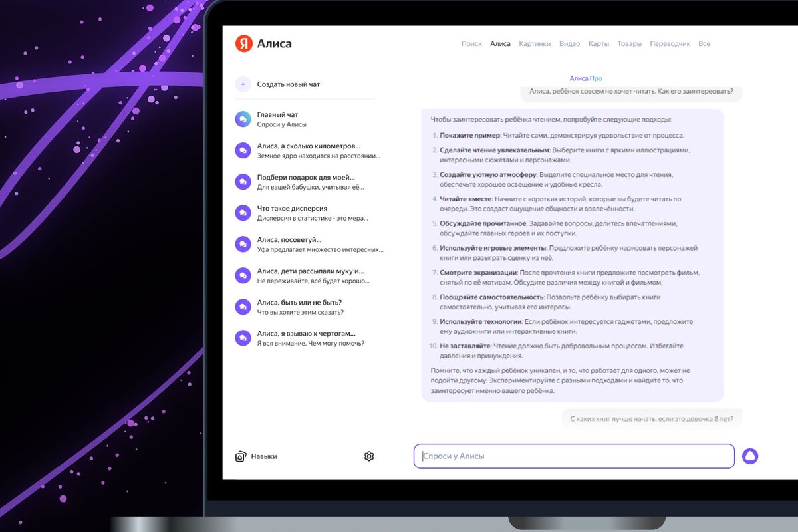Screen dimensions: 798x532
Task: Click the Yandex 'Я' logo icon
Action: 243,43
